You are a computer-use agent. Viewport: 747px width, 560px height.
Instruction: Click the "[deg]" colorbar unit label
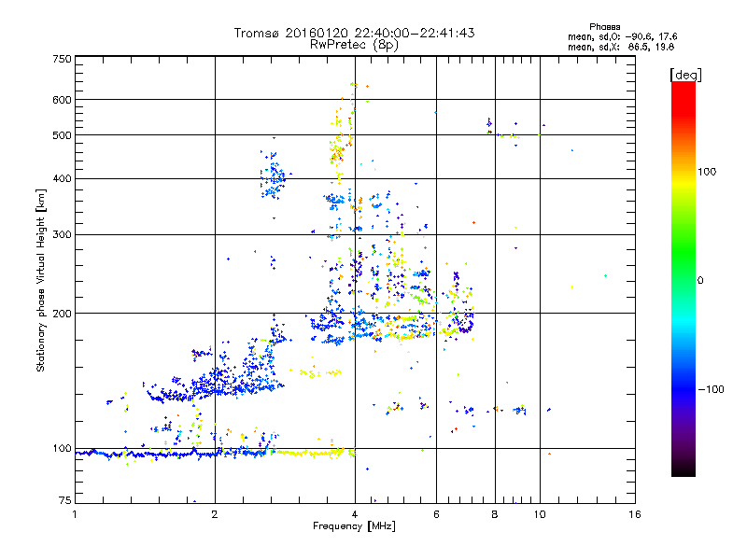pyautogui.click(x=685, y=75)
